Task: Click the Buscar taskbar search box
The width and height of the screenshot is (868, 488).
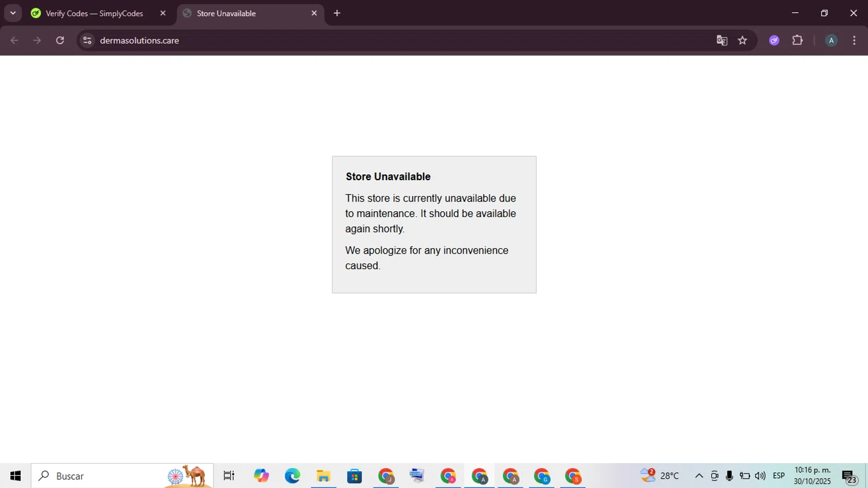Action: tap(122, 476)
